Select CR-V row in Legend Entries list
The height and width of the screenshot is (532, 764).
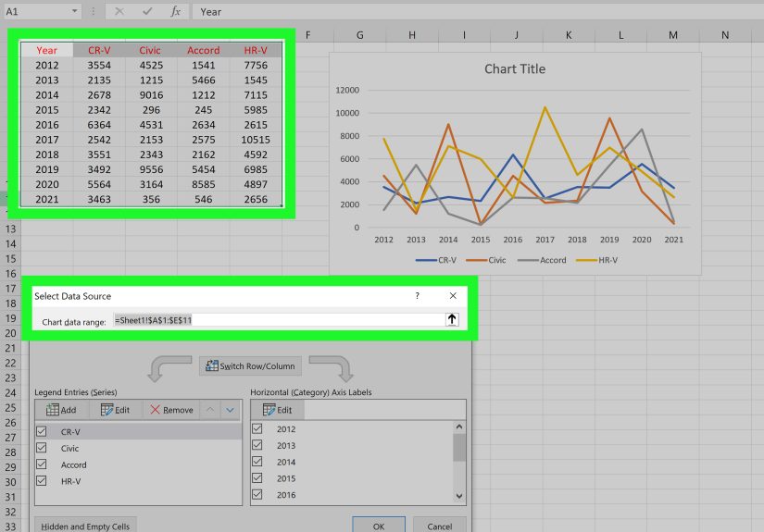click(138, 431)
